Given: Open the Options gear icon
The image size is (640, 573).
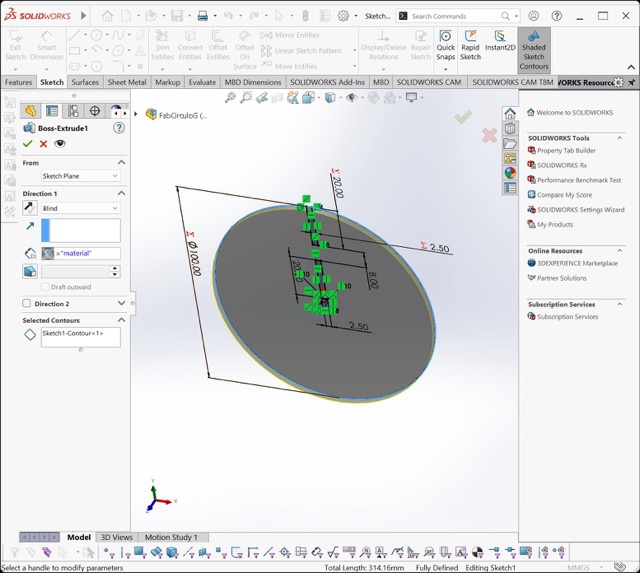Looking at the screenshot, I should 343,16.
